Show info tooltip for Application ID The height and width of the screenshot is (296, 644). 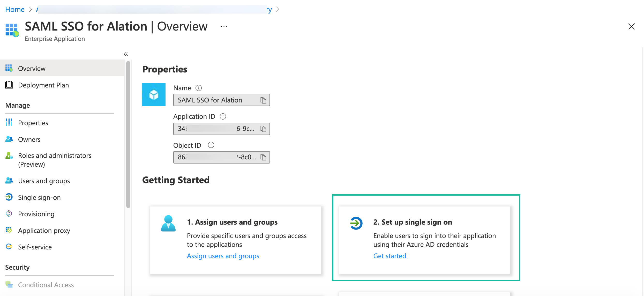coord(223,116)
